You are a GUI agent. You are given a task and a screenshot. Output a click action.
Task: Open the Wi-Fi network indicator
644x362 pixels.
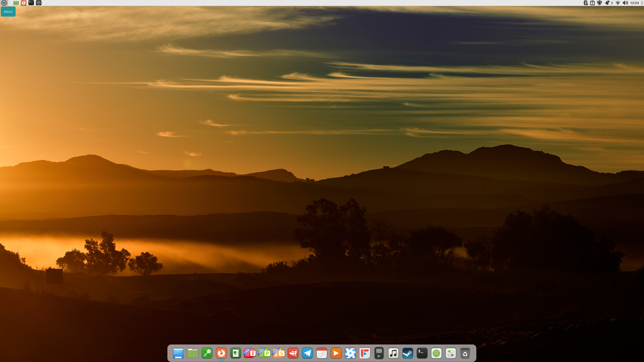[x=617, y=3]
